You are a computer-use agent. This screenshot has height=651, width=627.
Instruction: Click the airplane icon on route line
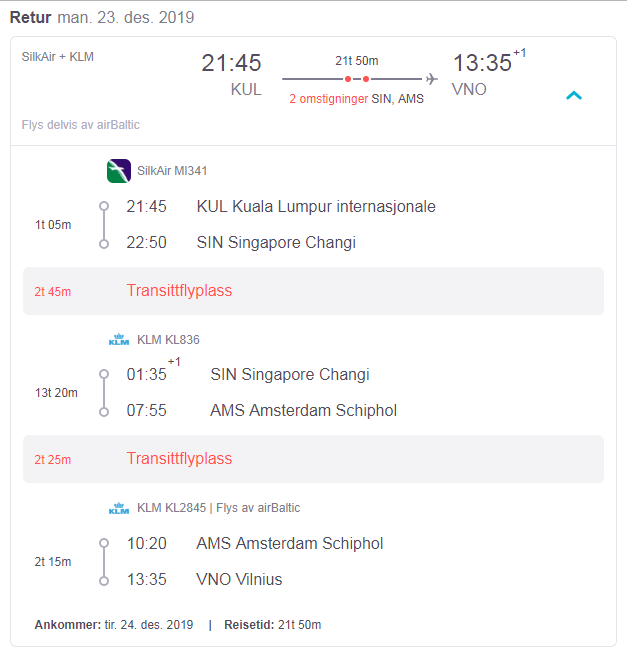click(x=432, y=78)
